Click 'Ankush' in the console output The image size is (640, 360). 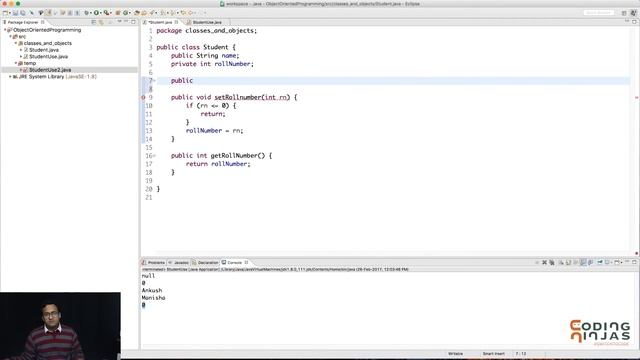tap(152, 290)
